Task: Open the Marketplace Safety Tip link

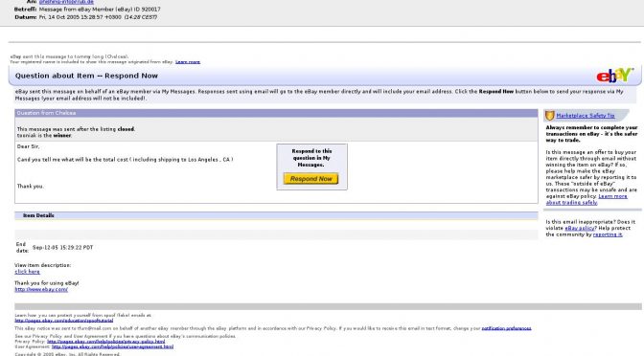Action: pyautogui.click(x=586, y=116)
